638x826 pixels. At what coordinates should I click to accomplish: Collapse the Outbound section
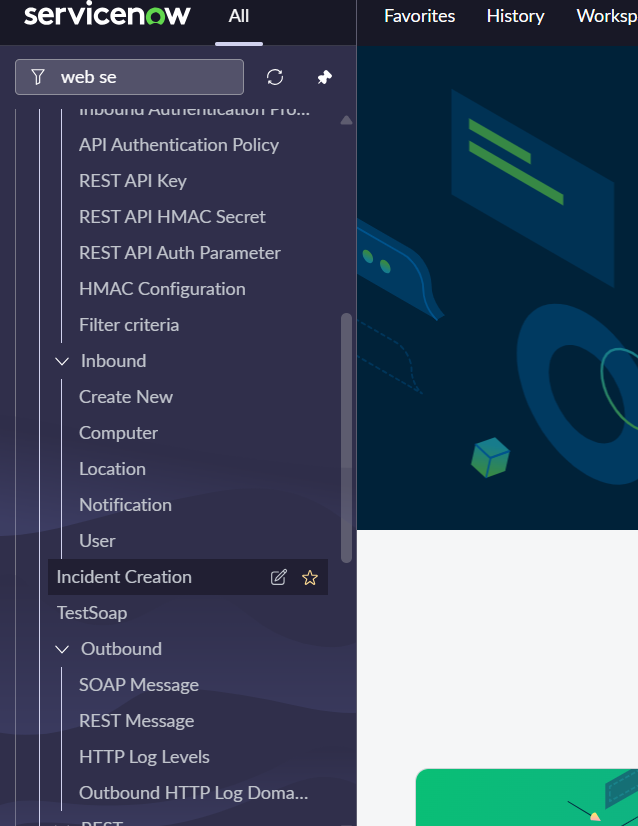pyautogui.click(x=62, y=649)
